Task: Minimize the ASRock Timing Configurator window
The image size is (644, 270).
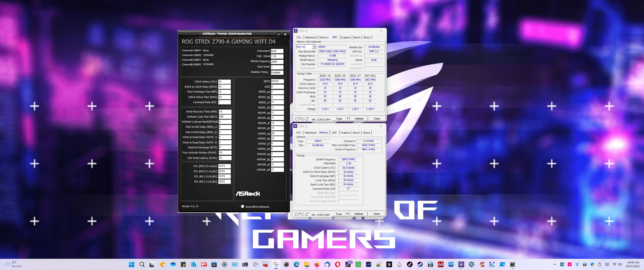Action: 279,34
